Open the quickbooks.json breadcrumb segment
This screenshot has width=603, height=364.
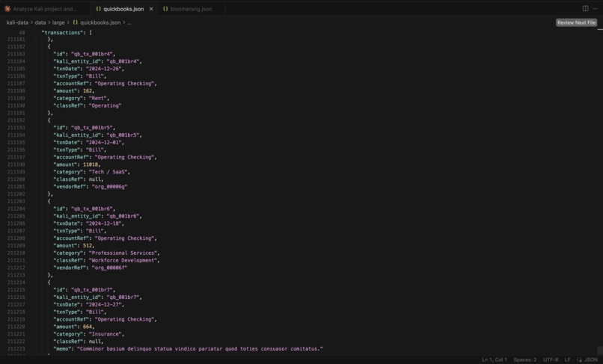[x=97, y=22]
